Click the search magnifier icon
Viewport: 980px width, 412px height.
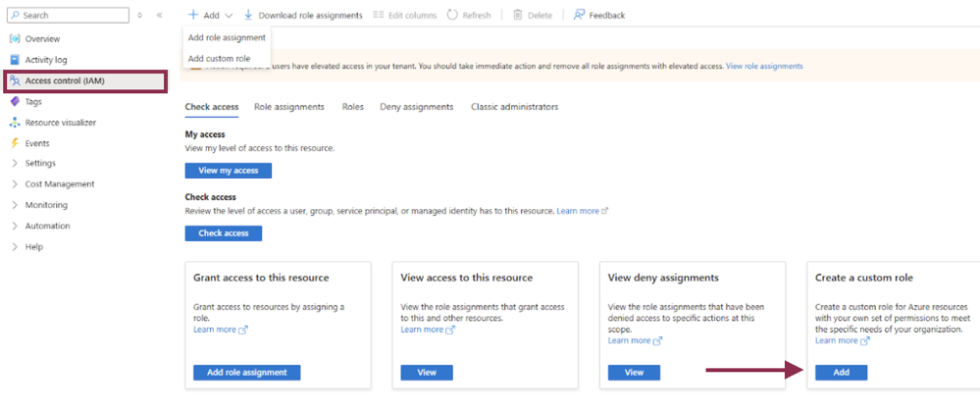[x=15, y=15]
